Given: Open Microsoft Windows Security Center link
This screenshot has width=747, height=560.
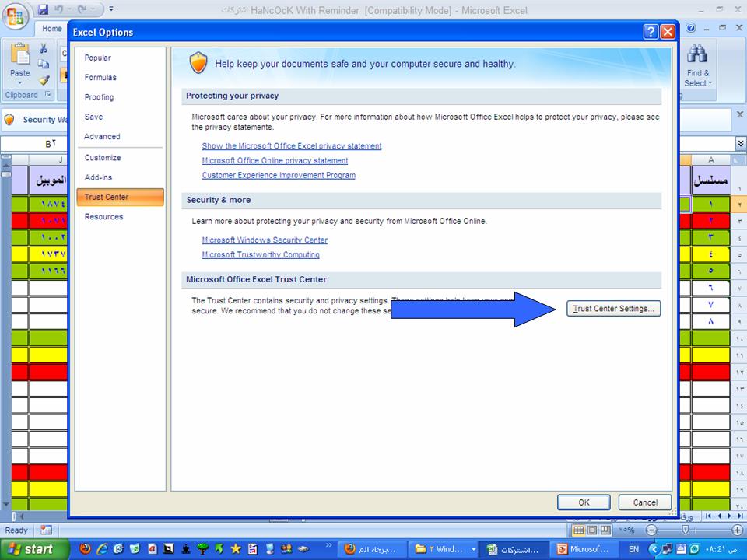Looking at the screenshot, I should [x=265, y=240].
